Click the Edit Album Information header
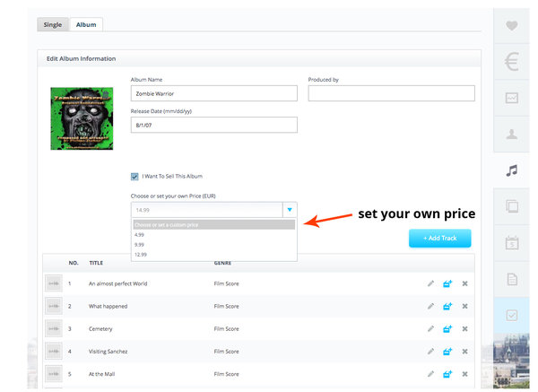538x392 pixels. point(81,58)
